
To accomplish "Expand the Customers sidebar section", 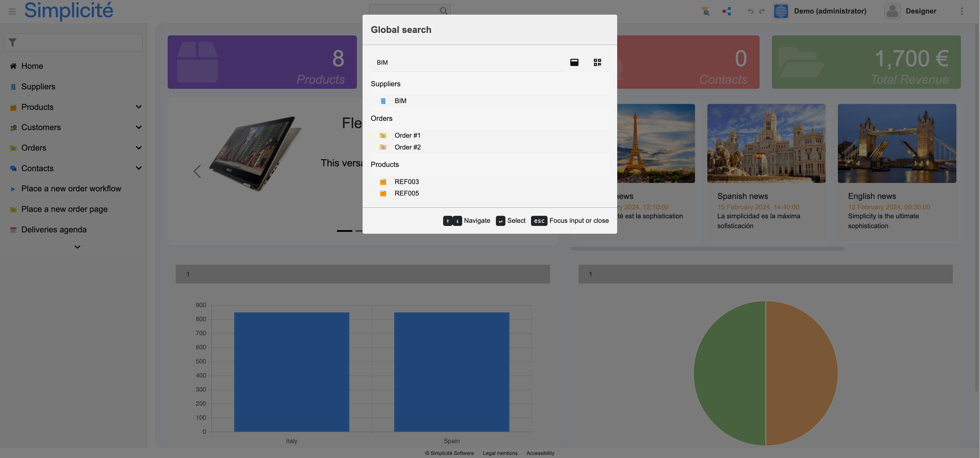I will (138, 127).
